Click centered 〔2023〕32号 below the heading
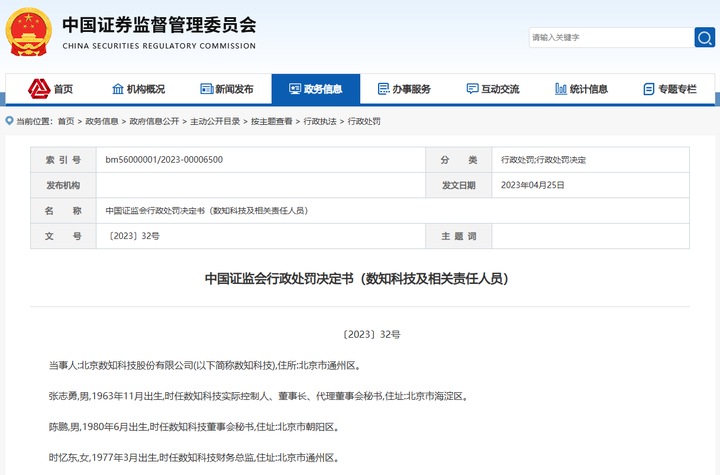720x475 pixels. (371, 334)
